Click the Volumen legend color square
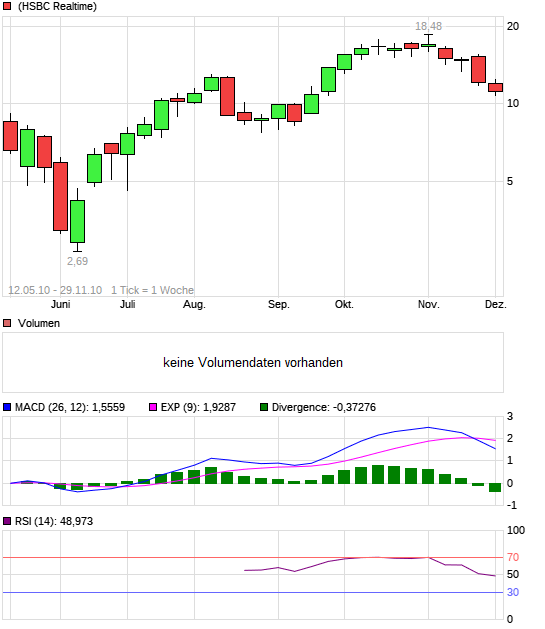This screenshot has width=545, height=629. 7,323
